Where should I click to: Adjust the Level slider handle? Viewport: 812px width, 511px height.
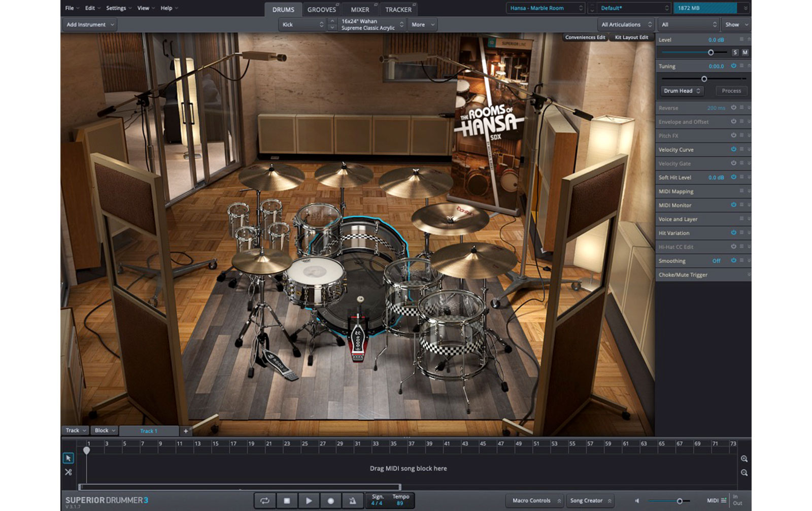point(710,52)
